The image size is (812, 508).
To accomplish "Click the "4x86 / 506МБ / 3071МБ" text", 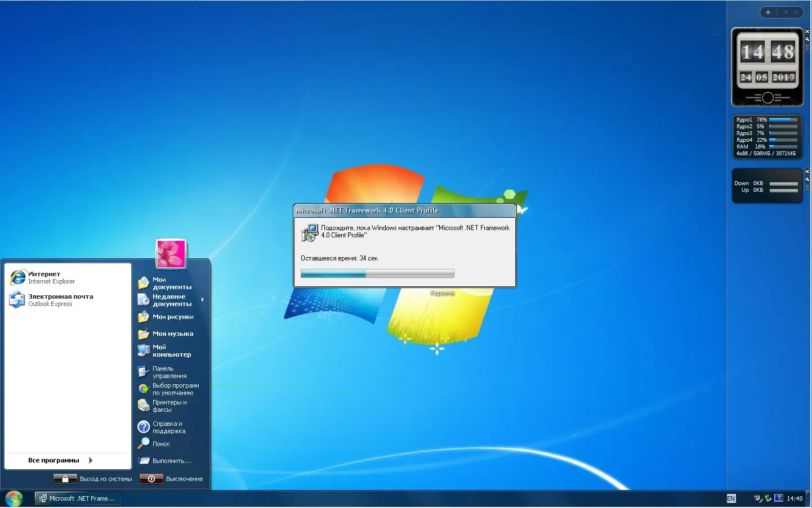I will pyautogui.click(x=766, y=154).
